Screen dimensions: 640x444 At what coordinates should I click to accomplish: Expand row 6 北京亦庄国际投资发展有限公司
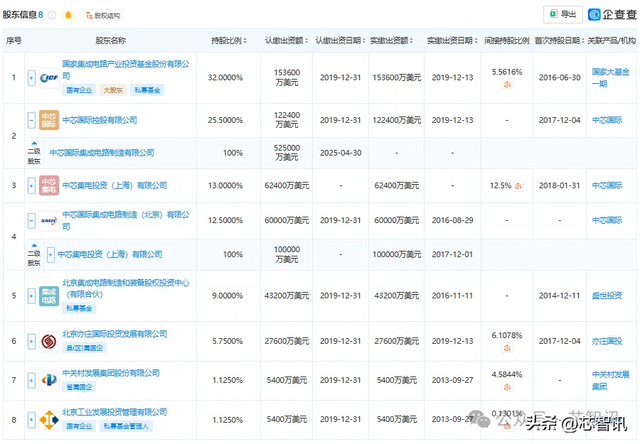(31, 341)
